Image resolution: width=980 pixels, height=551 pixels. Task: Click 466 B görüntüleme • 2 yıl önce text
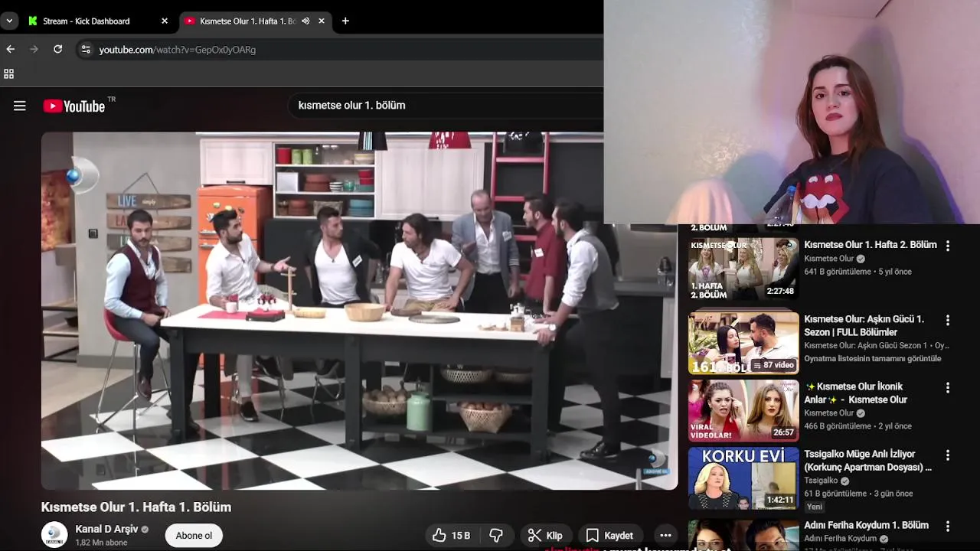click(857, 426)
